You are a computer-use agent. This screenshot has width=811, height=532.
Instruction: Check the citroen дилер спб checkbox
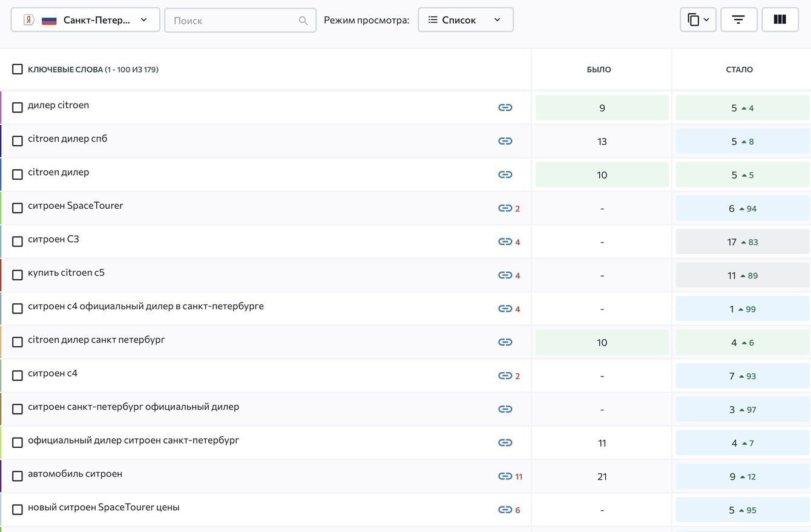18,141
